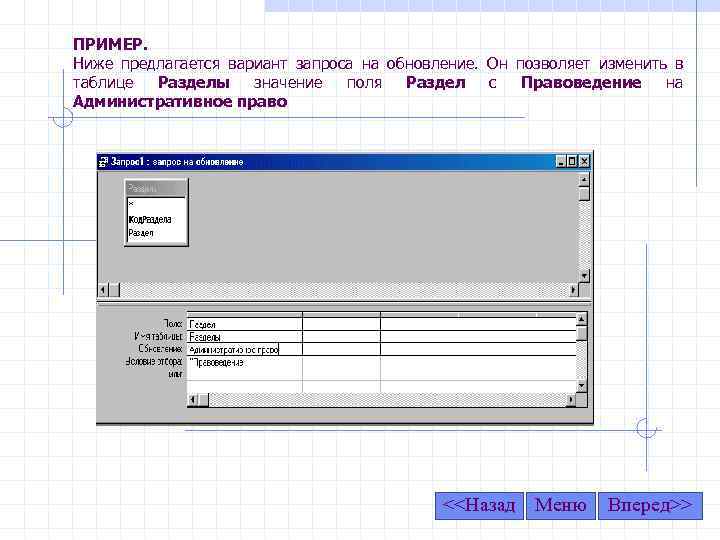The height and width of the screenshot is (540, 720).
Task: Click upper pane vertical scroll up arrow
Action: (584, 180)
